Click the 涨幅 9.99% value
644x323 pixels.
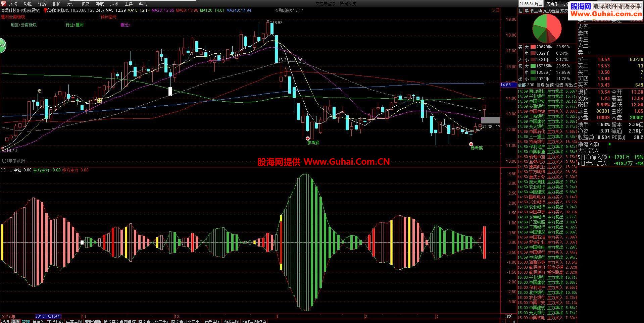pyautogui.click(x=603, y=105)
